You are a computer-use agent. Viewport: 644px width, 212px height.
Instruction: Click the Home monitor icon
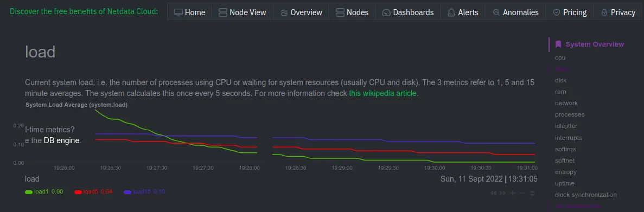178,12
